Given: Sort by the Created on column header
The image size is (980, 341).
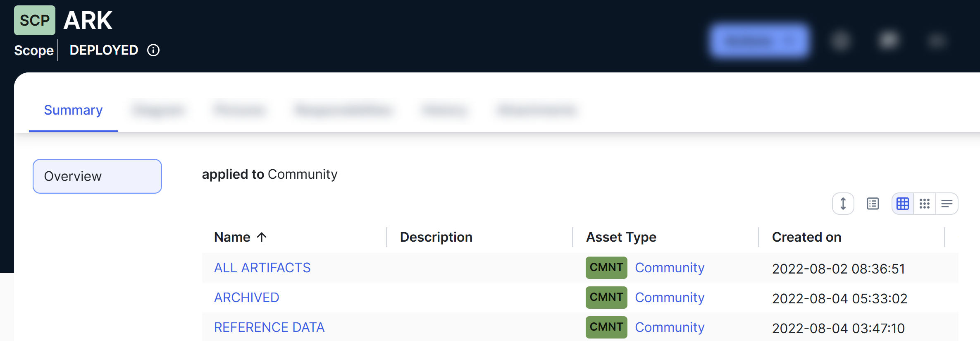Looking at the screenshot, I should coord(807,237).
